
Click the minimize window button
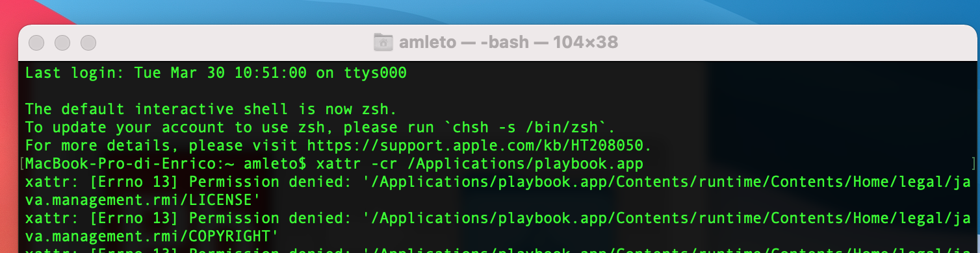coord(62,43)
